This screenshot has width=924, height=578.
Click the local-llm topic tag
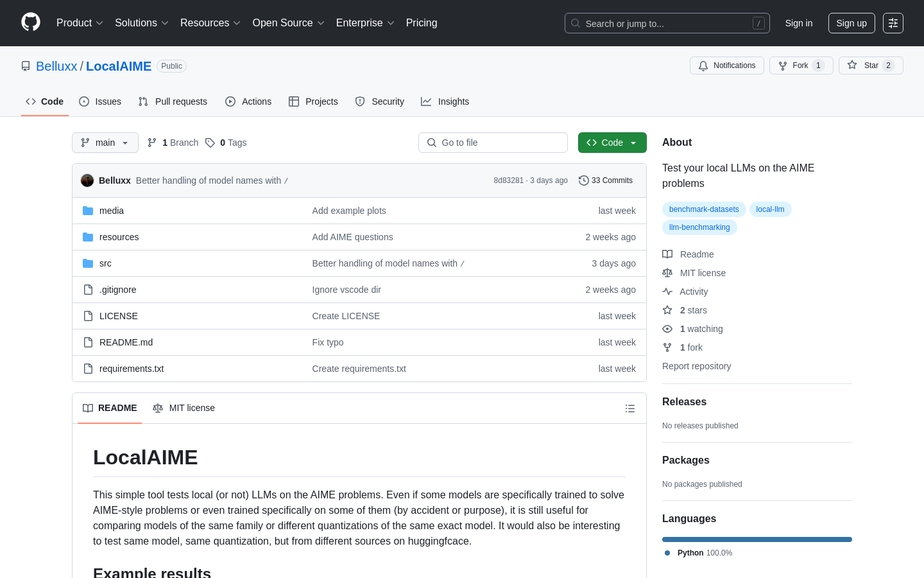coord(770,209)
